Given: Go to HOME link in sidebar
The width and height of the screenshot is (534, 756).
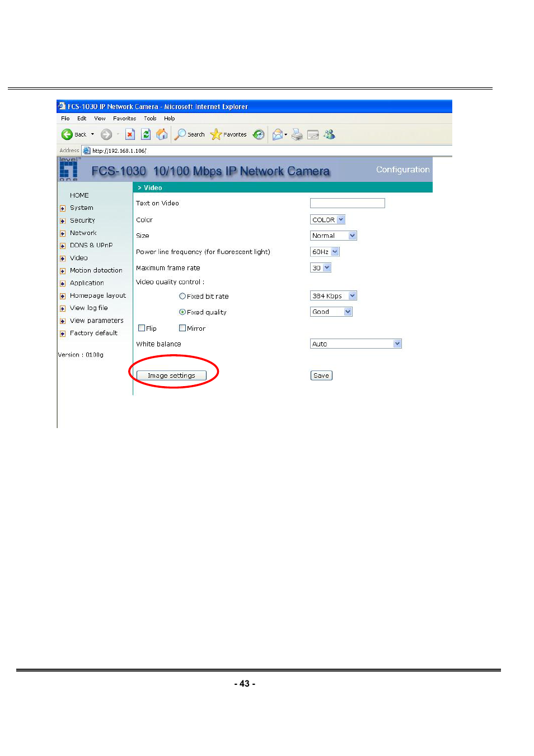Looking at the screenshot, I should (x=79, y=195).
